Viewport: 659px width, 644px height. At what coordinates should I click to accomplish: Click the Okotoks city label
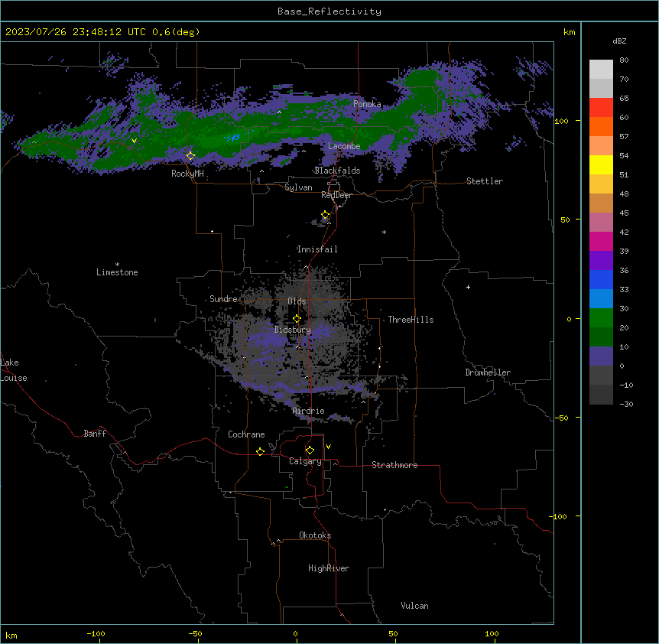pos(315,535)
